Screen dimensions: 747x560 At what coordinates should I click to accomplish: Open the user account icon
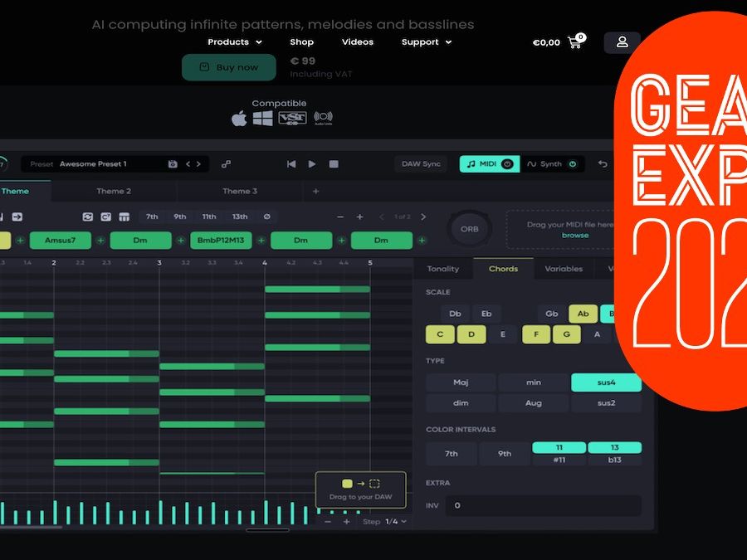[622, 42]
